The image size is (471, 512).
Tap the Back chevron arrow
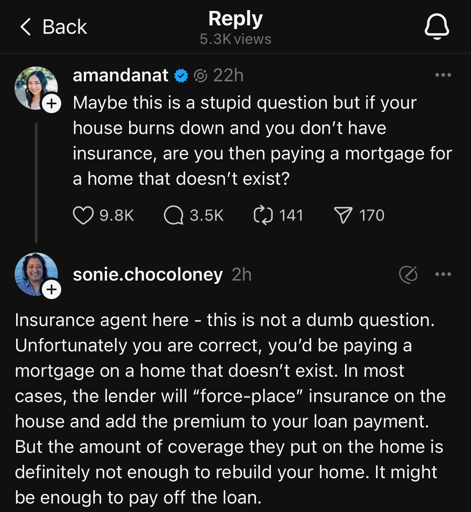[26, 27]
